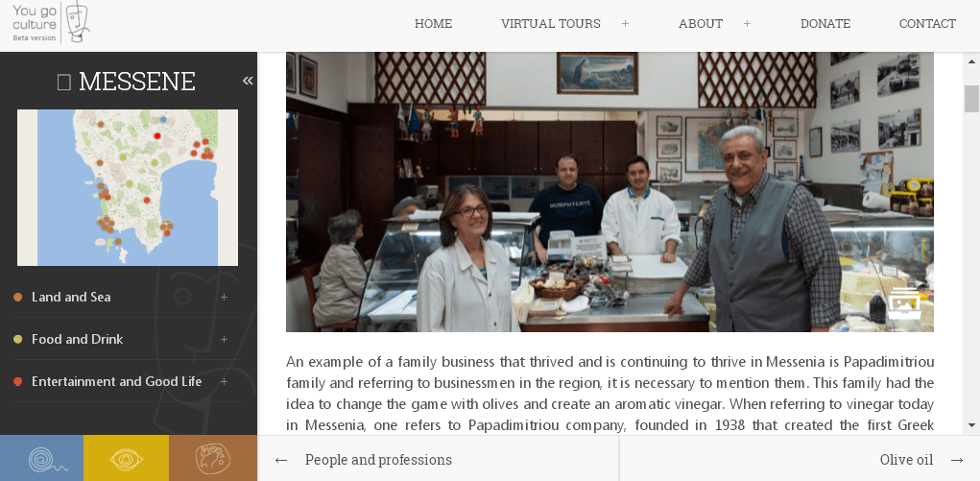Expand Land and Sea with plus sign
Image resolution: width=980 pixels, height=481 pixels.
tap(224, 297)
